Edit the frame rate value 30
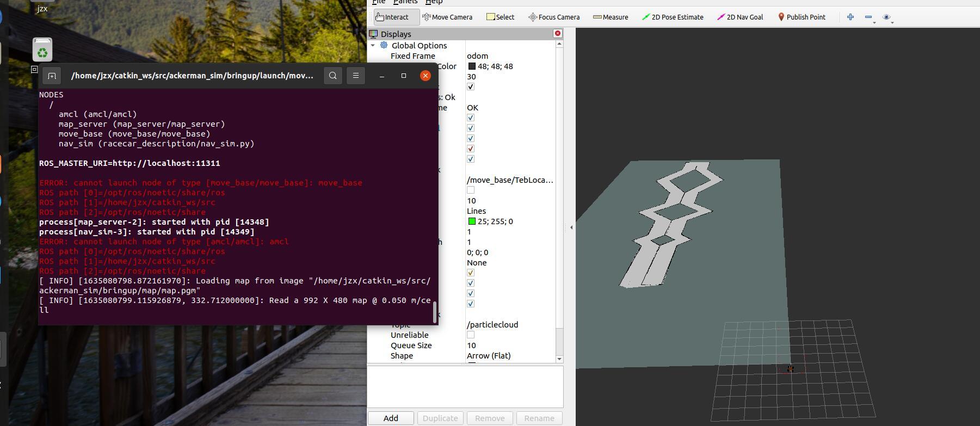The image size is (980, 426). [510, 77]
